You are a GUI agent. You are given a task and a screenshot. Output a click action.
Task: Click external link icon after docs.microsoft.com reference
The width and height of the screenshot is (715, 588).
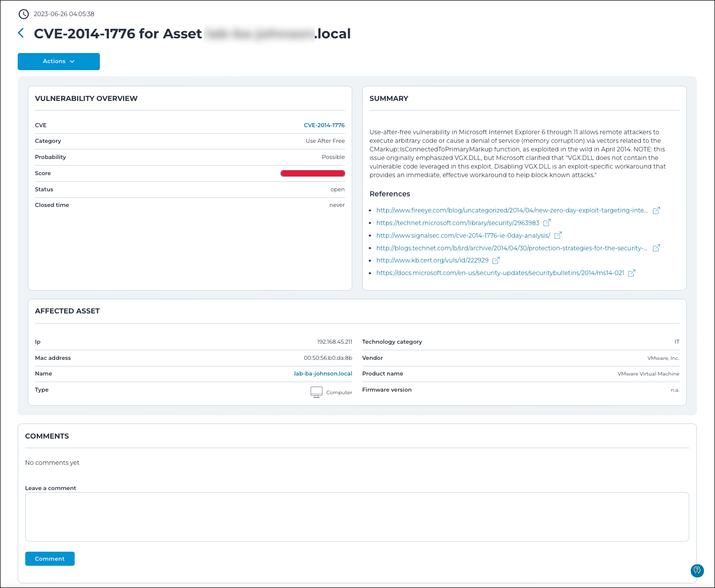tap(632, 273)
